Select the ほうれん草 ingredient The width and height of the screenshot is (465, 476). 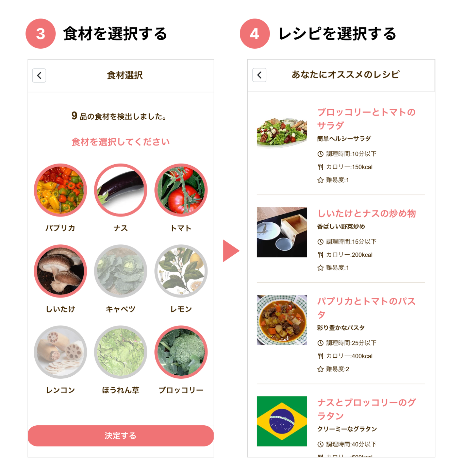click(121, 352)
